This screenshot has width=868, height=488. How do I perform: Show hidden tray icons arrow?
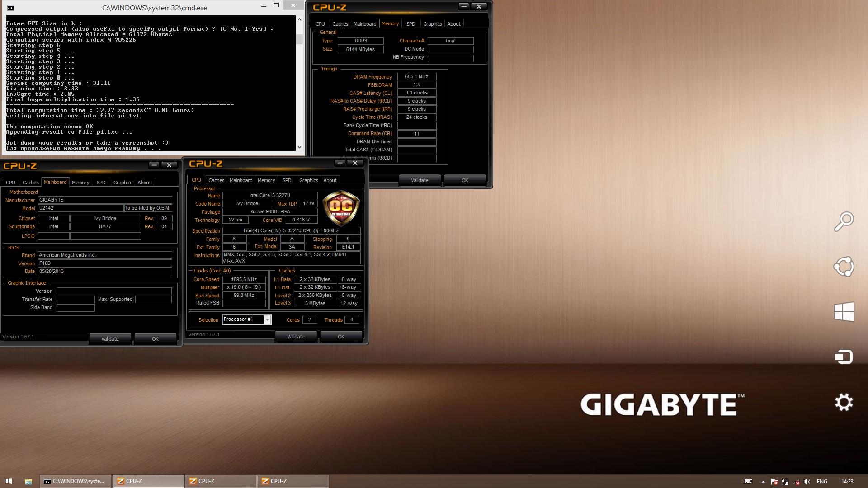tap(763, 482)
